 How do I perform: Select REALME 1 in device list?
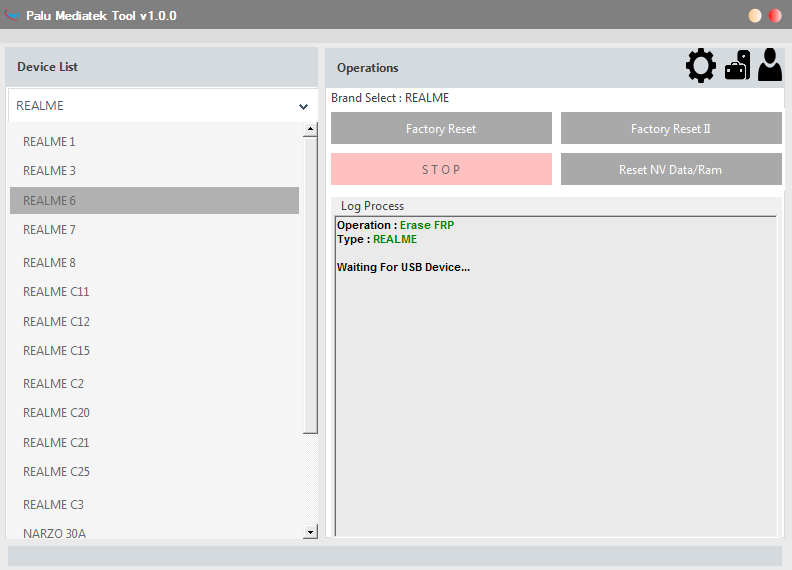[155, 141]
